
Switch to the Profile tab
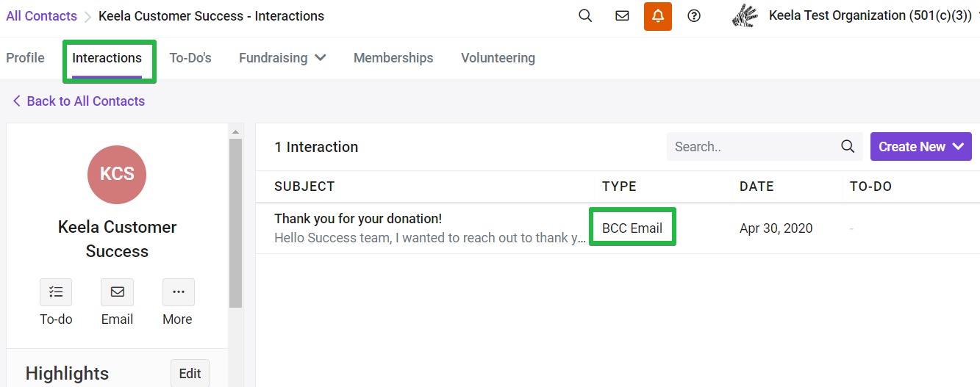[25, 58]
